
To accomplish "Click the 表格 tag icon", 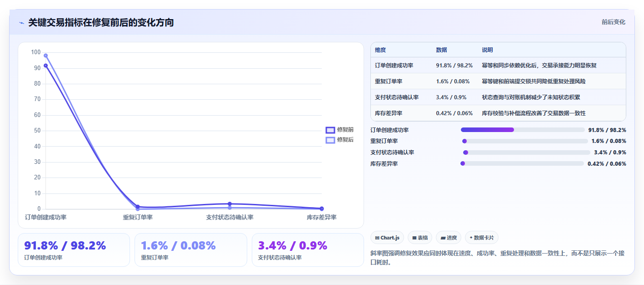I will point(414,238).
